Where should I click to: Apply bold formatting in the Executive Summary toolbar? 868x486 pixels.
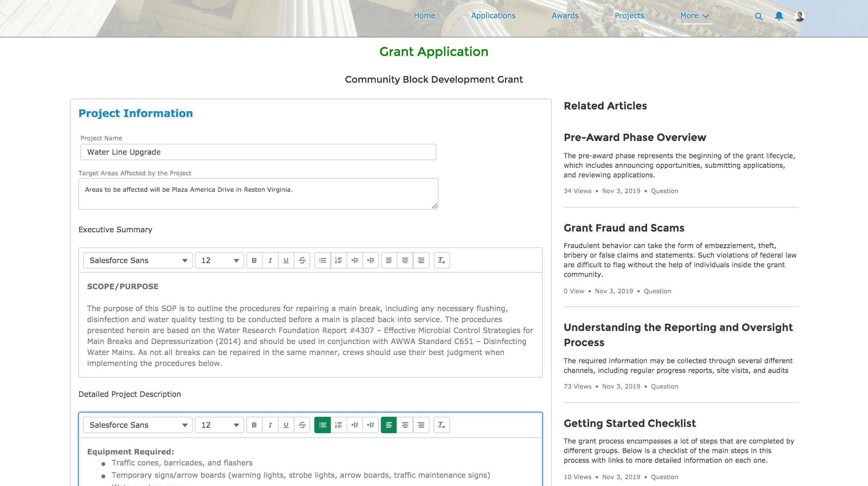254,260
